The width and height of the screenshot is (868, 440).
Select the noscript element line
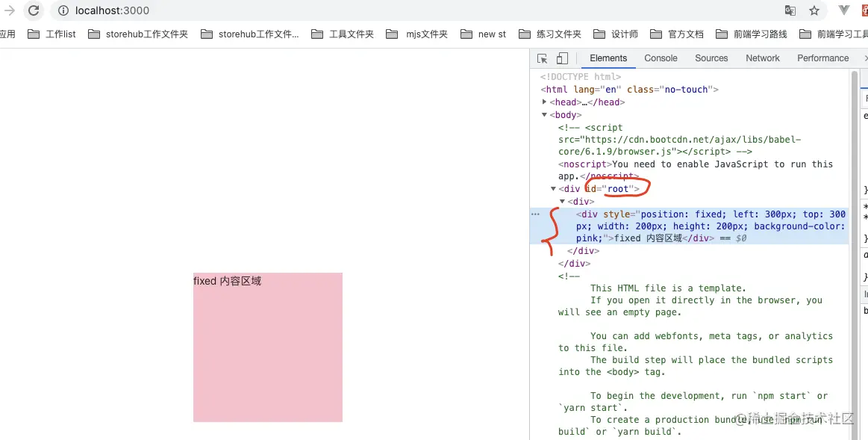[696, 170]
